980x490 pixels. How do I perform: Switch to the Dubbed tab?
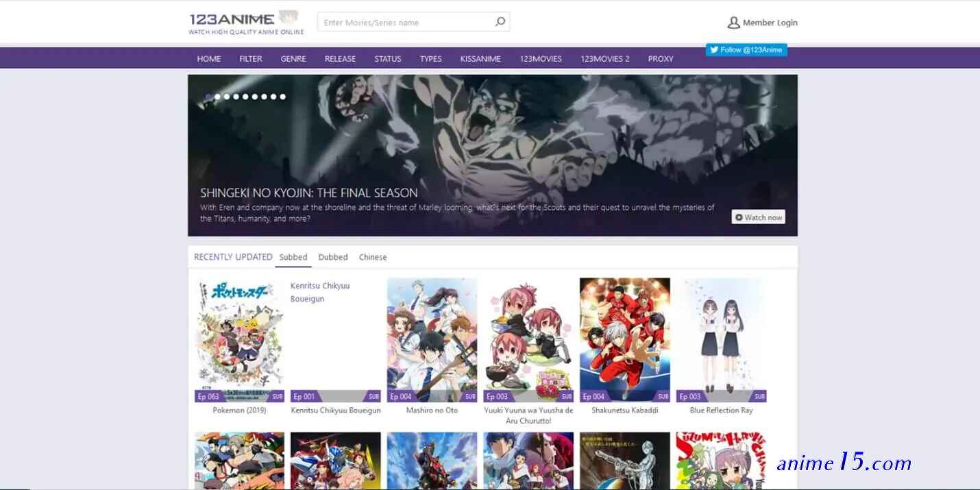(x=333, y=257)
